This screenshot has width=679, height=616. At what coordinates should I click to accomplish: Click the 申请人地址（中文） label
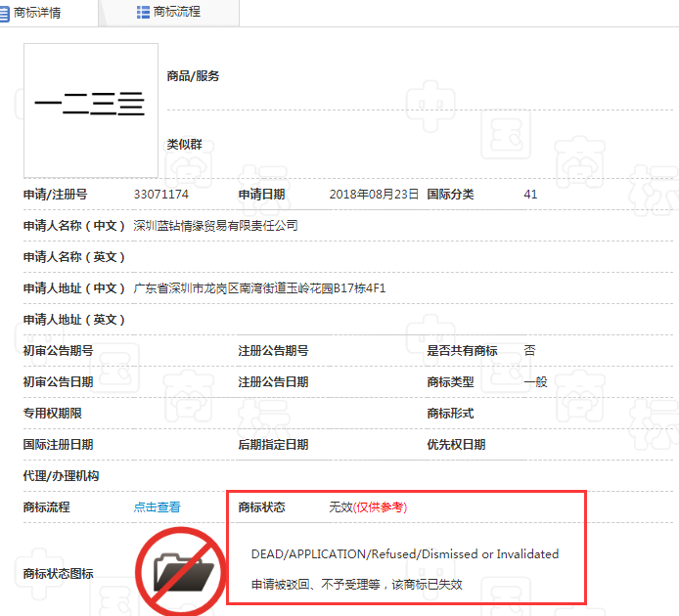[x=73, y=288]
